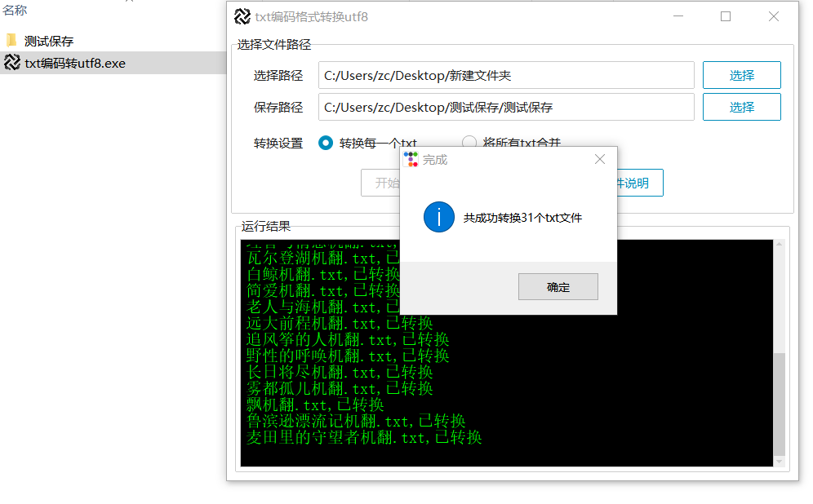Click the 确定 button in the completion dialog
This screenshot has height=504, width=813.
[x=558, y=286]
